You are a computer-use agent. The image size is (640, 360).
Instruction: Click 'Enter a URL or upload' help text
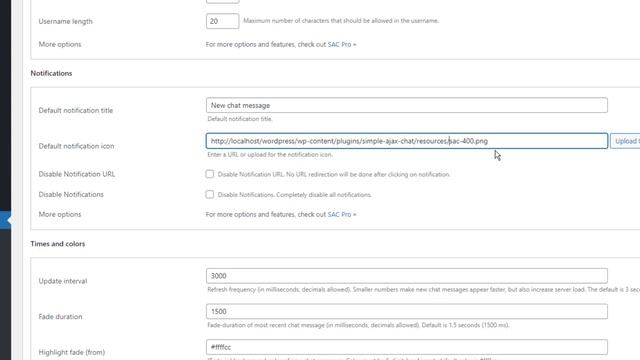point(270,155)
